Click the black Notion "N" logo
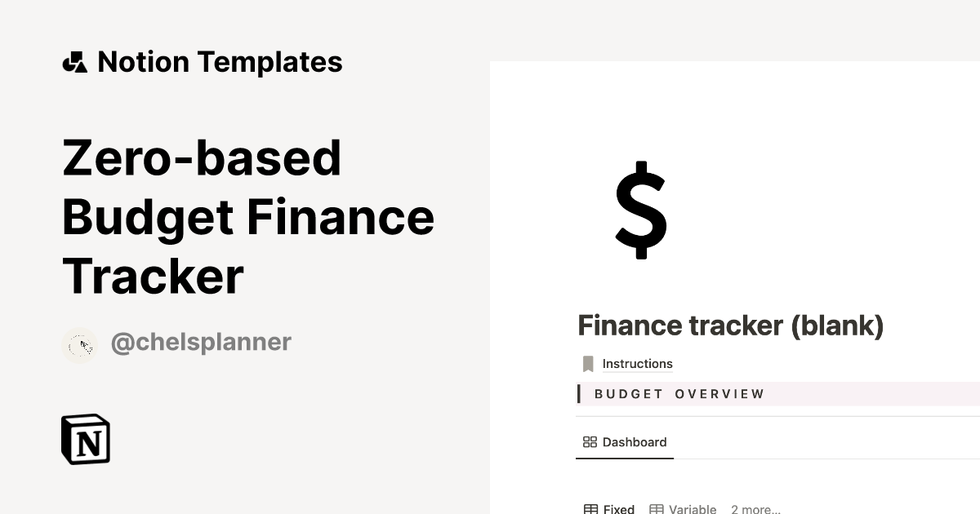 point(87,439)
